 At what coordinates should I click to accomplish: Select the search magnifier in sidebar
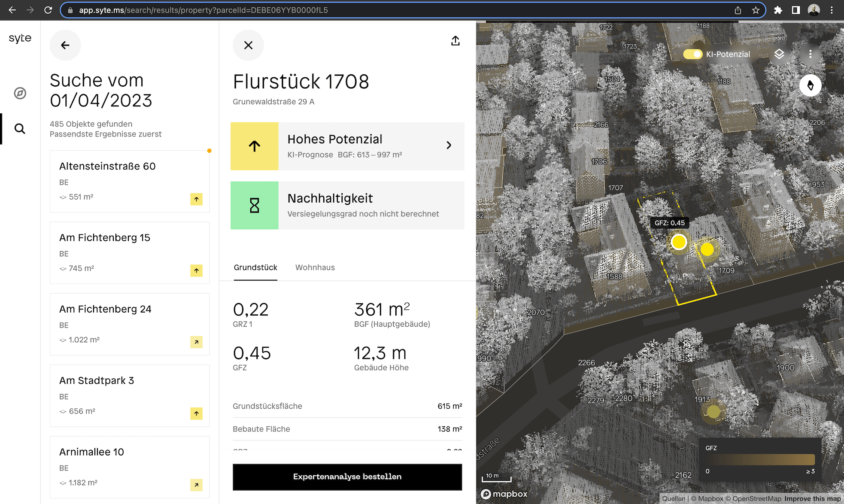pyautogui.click(x=20, y=129)
